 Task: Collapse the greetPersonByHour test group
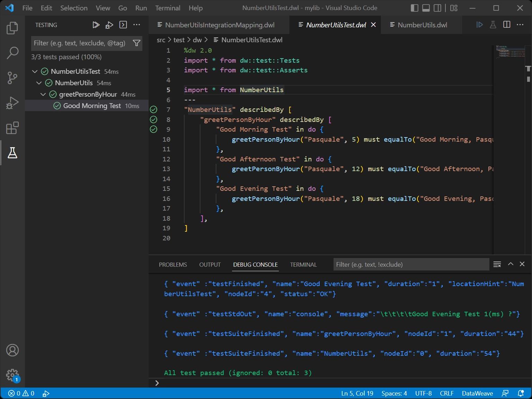click(43, 94)
